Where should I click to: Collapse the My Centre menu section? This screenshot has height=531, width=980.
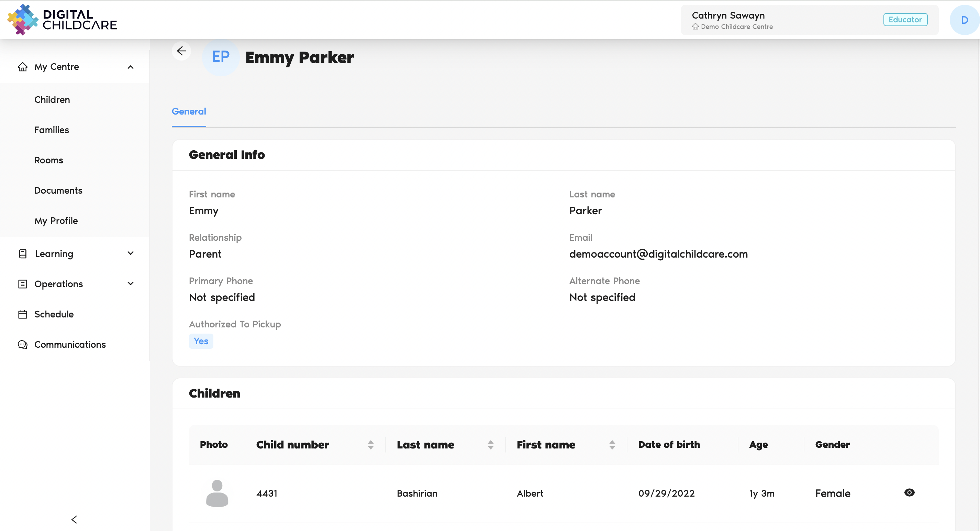(x=131, y=67)
